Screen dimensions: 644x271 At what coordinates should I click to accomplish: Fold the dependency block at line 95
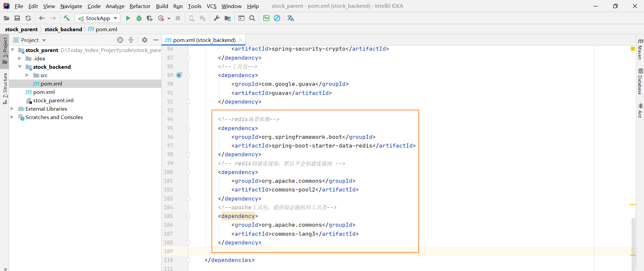click(x=188, y=128)
